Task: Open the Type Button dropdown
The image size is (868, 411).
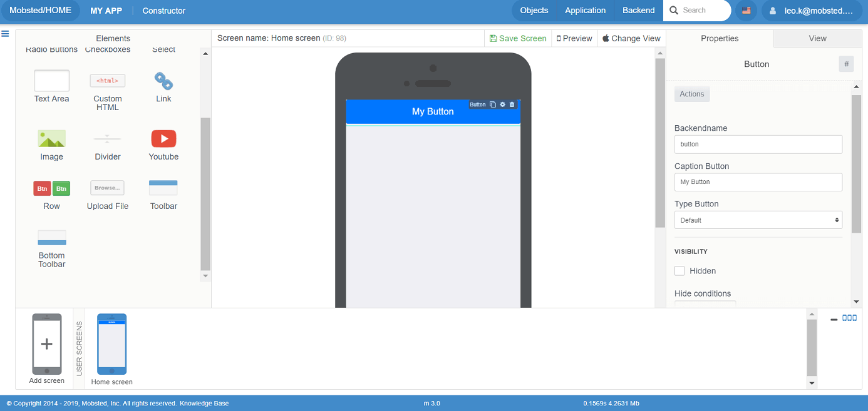Action: [x=758, y=220]
